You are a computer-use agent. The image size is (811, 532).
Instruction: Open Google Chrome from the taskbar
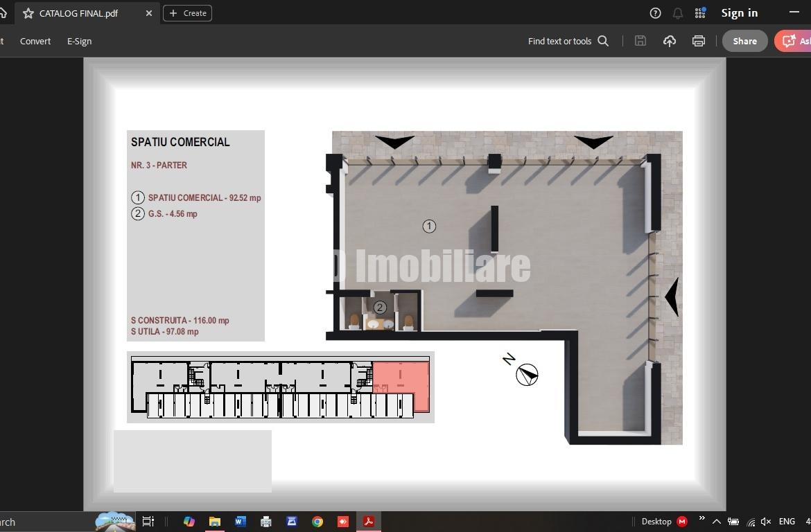[317, 522]
